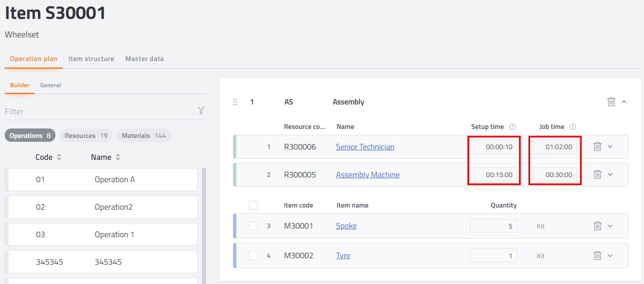Select Operation2 row code 02
Image resolution: width=644 pixels, height=284 pixels.
[101, 207]
